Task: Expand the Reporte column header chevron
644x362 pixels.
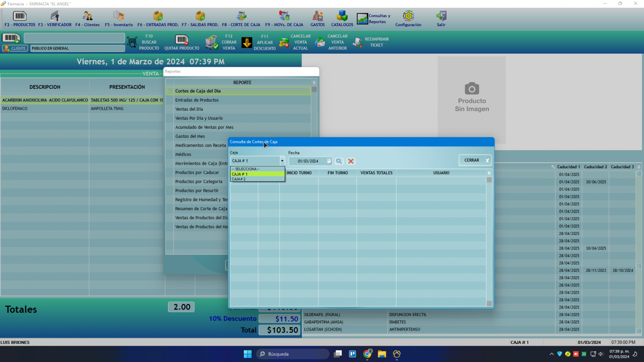Action: coord(314,82)
